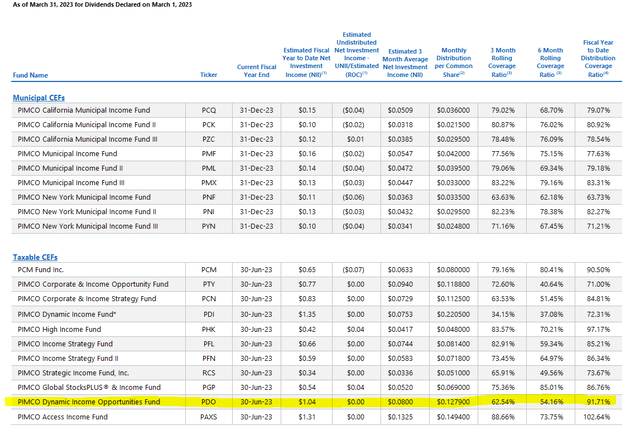Open the Taxable CEFs section link
Image resolution: width=640 pixels, height=430 pixels.
tap(35, 257)
